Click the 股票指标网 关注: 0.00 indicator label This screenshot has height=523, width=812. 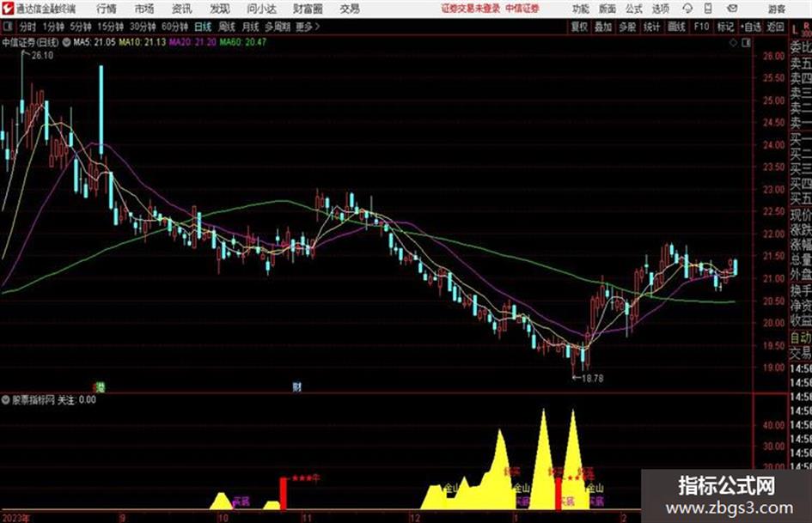(54, 399)
